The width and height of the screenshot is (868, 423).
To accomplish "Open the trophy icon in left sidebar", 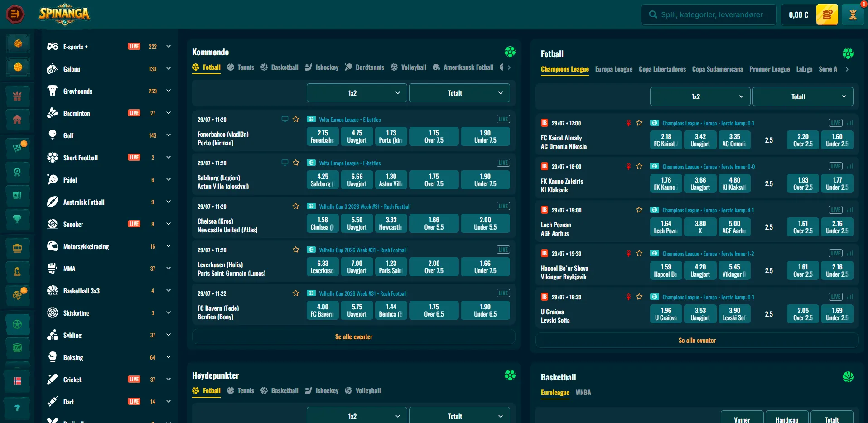I will (x=17, y=219).
